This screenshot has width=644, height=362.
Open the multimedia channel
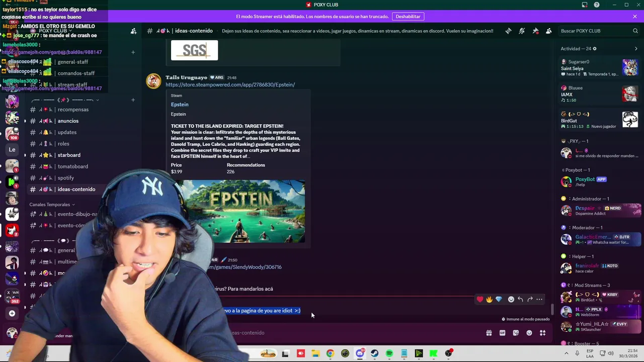click(52, 262)
